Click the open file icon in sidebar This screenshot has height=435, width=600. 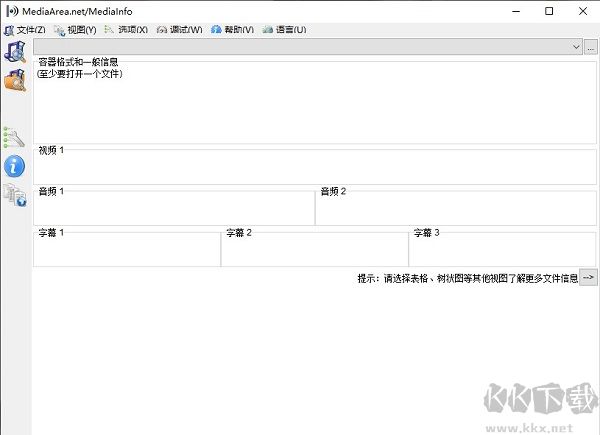pos(15,52)
